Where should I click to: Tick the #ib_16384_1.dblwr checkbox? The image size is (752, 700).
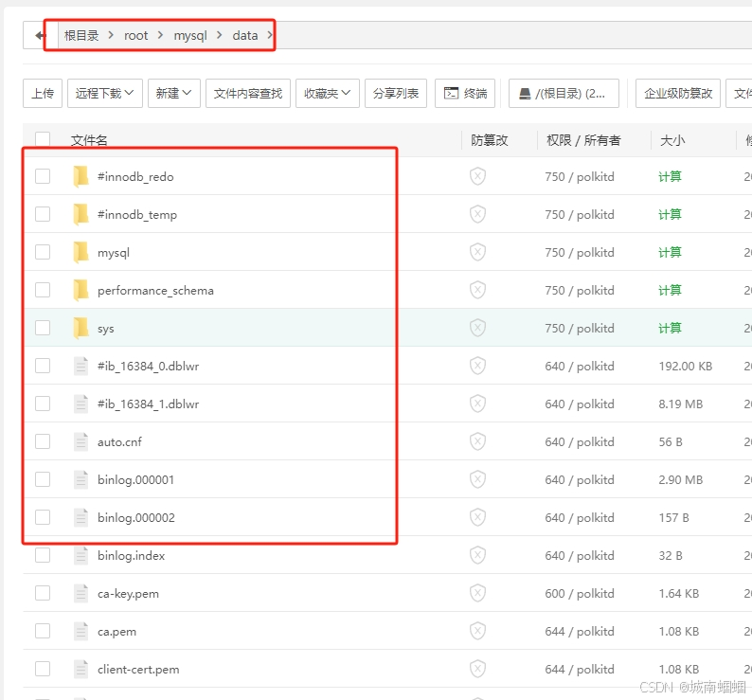pos(43,404)
